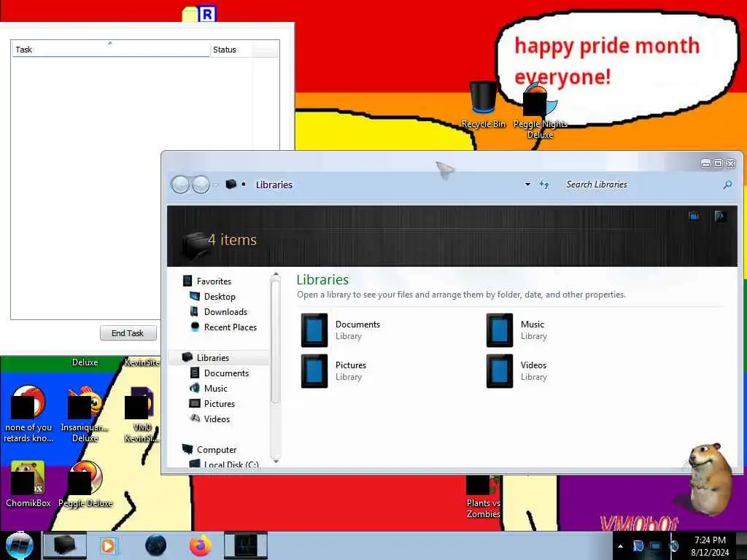Open the Pictures library in main pane

pos(334,371)
